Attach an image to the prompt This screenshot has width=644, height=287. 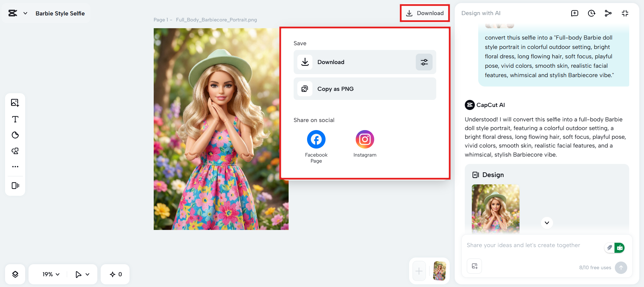pyautogui.click(x=475, y=266)
